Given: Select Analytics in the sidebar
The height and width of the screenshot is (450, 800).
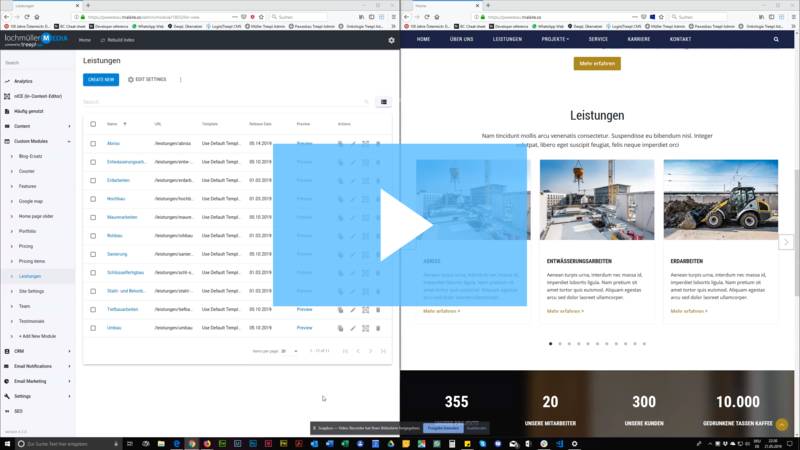Looking at the screenshot, I should (23, 81).
